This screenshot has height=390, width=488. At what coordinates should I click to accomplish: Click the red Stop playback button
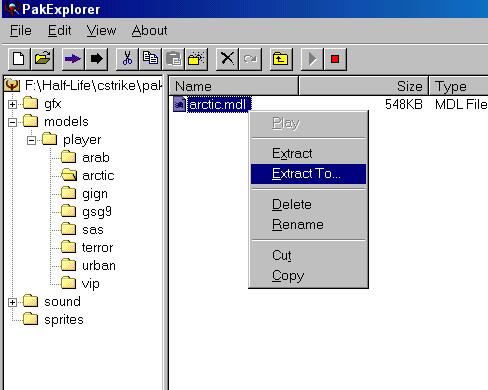(x=335, y=59)
